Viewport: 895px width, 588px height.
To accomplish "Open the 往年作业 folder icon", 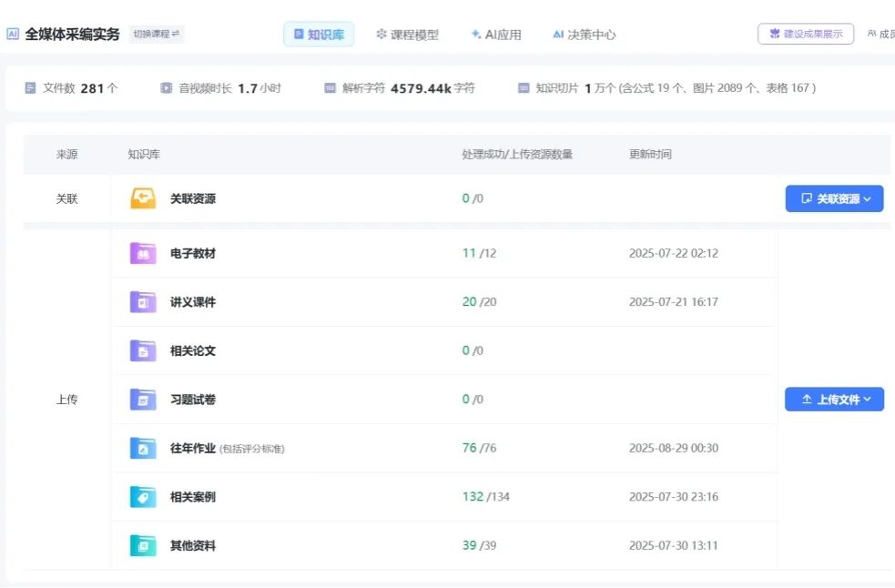I will 143,448.
